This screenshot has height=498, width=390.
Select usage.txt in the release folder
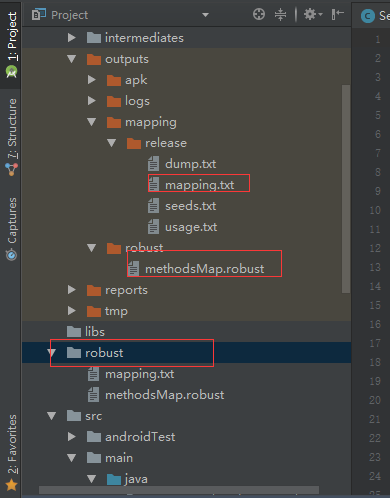coord(191,227)
